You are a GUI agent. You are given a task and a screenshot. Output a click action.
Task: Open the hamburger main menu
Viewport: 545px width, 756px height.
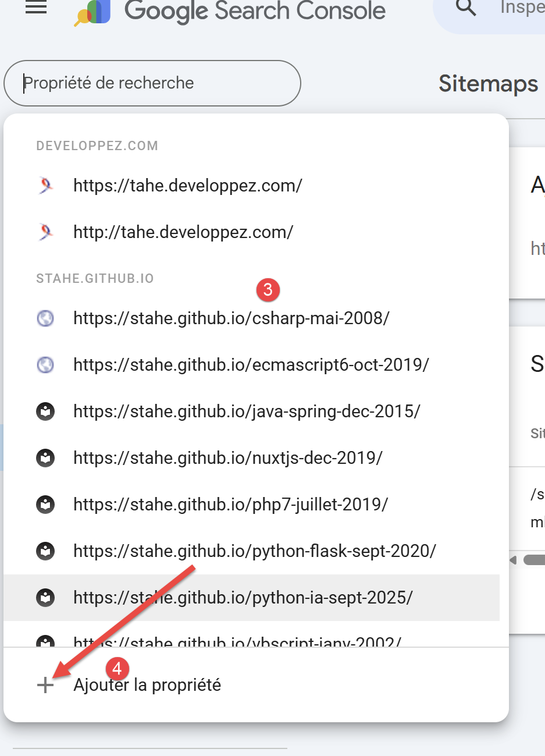point(36,8)
